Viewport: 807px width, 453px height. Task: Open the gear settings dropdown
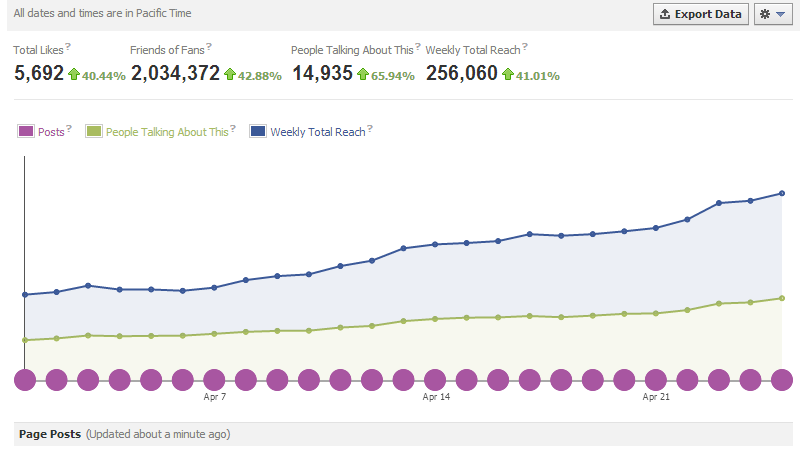click(x=773, y=14)
